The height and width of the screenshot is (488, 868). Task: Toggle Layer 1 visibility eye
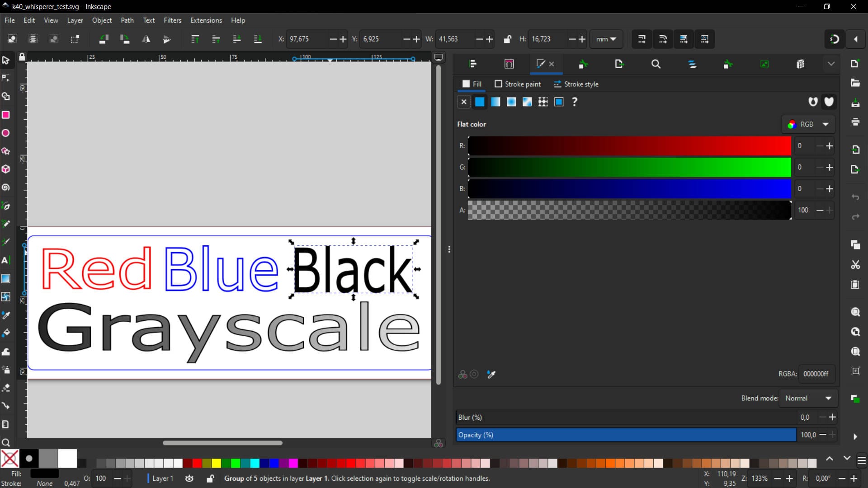(189, 478)
